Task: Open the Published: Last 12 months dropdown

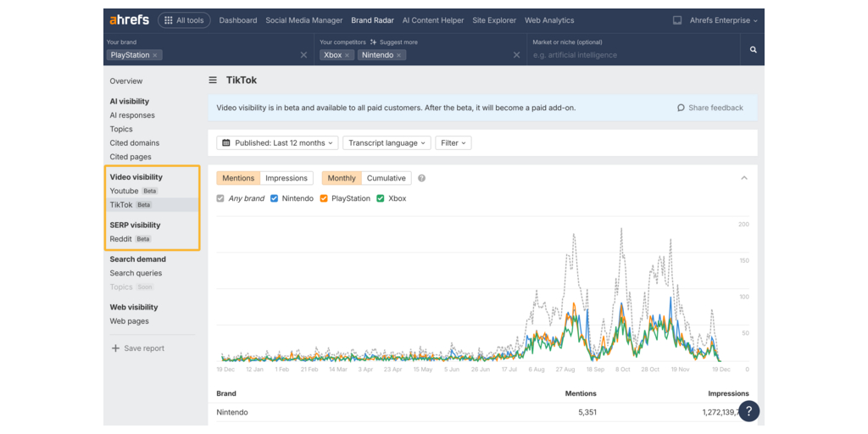Action: [x=277, y=143]
